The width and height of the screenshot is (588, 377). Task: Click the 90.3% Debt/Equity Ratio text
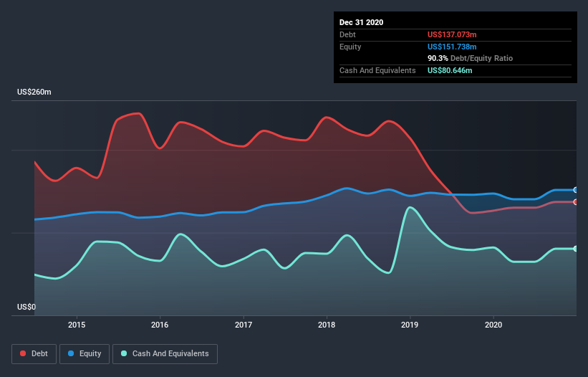point(470,58)
